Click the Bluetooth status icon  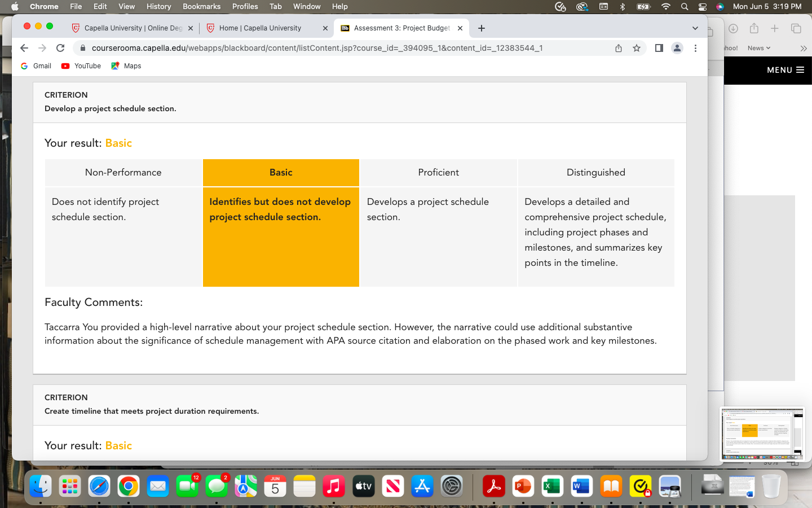[623, 6]
